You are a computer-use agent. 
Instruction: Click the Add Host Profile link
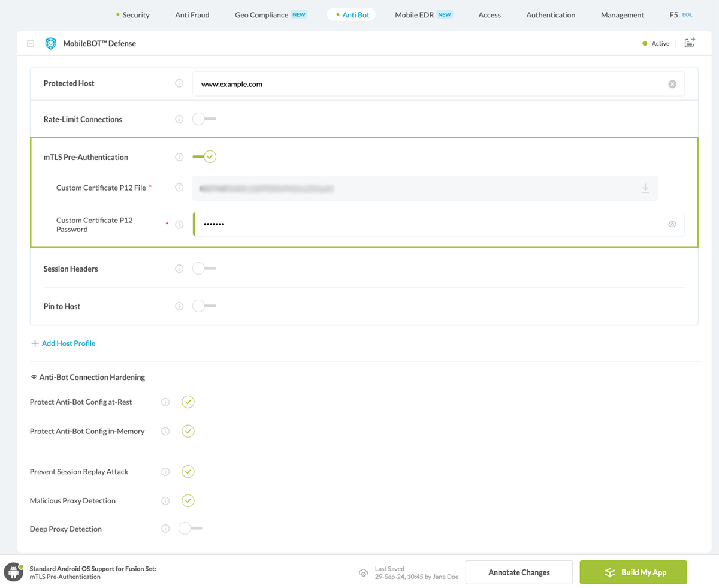click(x=64, y=343)
